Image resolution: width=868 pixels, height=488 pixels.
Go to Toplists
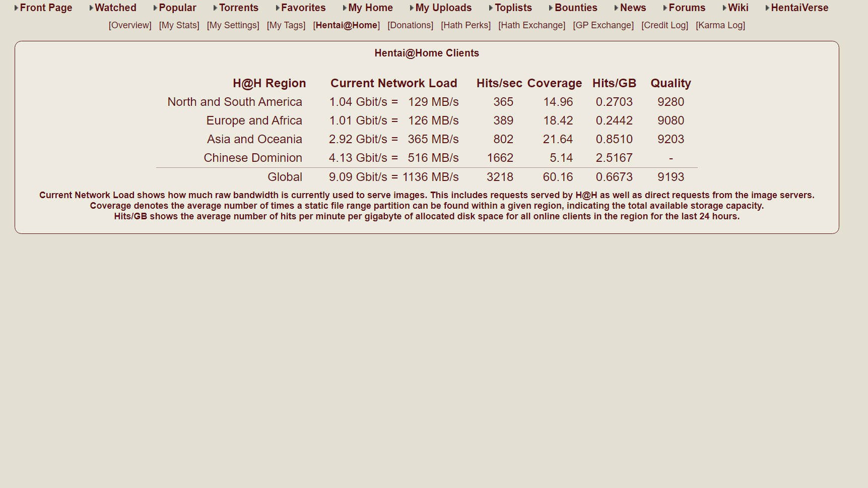pyautogui.click(x=513, y=8)
